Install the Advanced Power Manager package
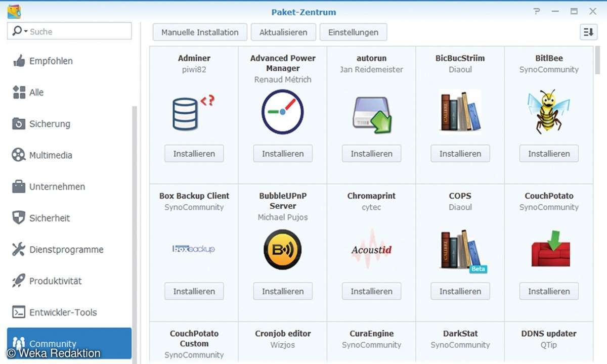The width and height of the screenshot is (607, 364). tap(282, 154)
